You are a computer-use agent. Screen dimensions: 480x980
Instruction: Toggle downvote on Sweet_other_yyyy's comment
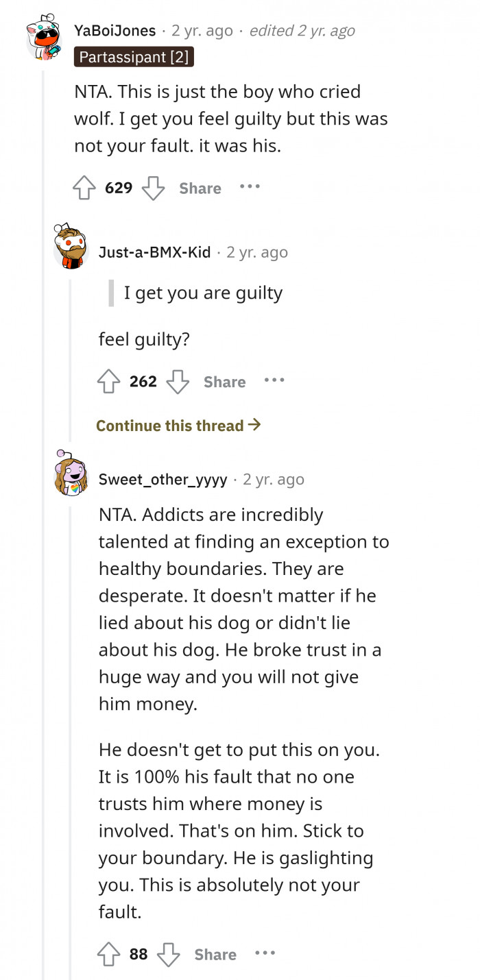coord(169,954)
